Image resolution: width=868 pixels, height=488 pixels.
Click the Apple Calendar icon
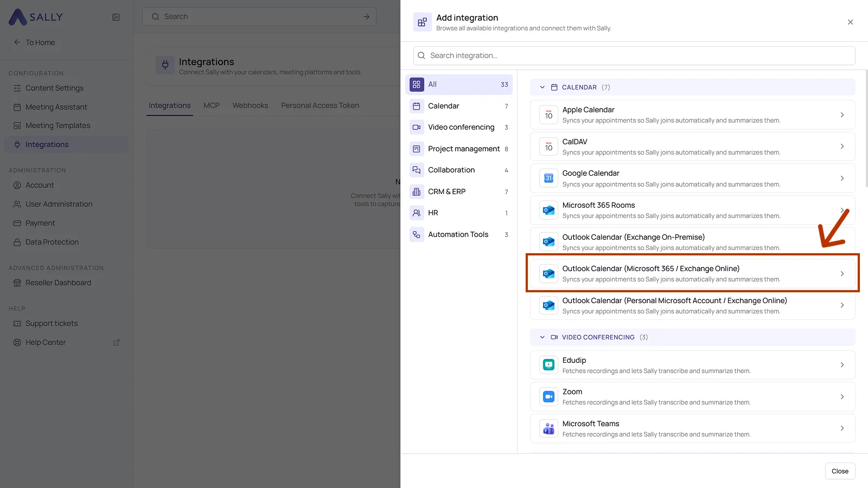548,114
